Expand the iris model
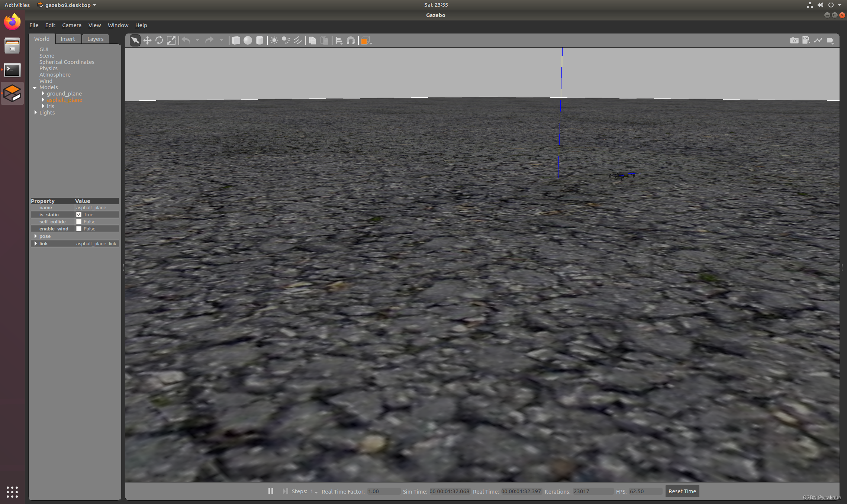 [43, 106]
